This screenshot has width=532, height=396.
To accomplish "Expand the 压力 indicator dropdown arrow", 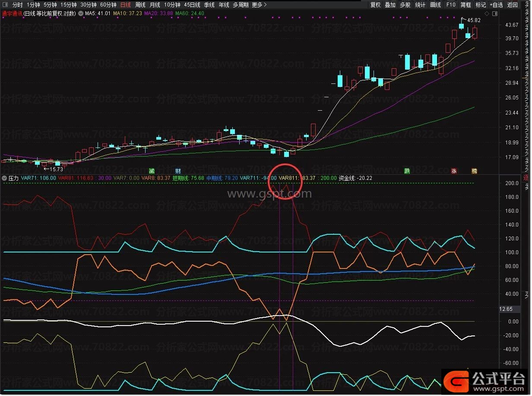I will [4, 178].
